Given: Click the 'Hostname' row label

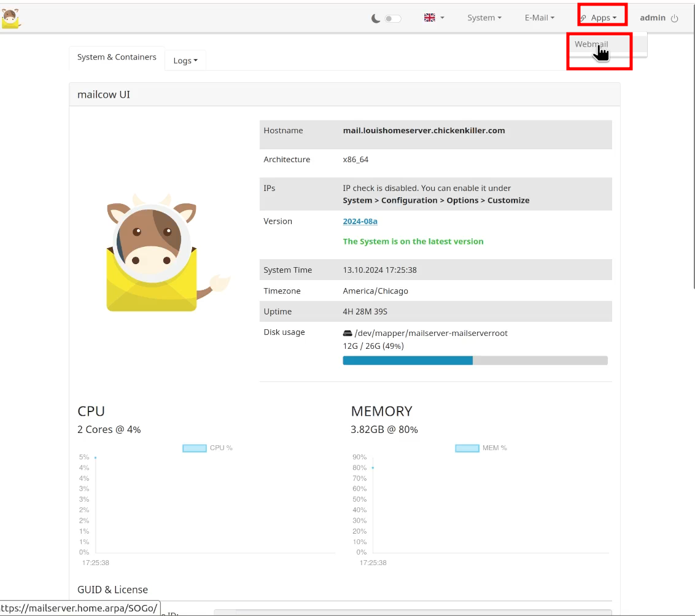Looking at the screenshot, I should click(283, 130).
